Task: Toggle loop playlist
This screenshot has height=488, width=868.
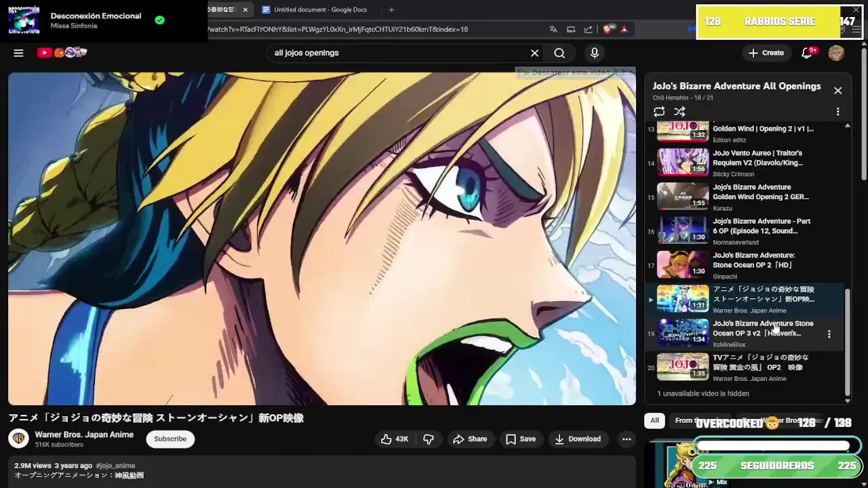Action: [659, 112]
